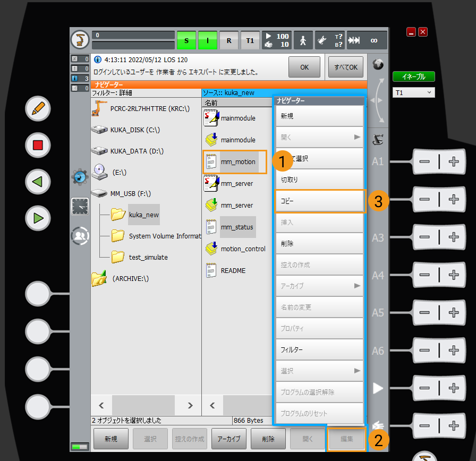Select mm_server program file with pen icon
Viewport: 476px width, 461px height.
[x=228, y=184]
